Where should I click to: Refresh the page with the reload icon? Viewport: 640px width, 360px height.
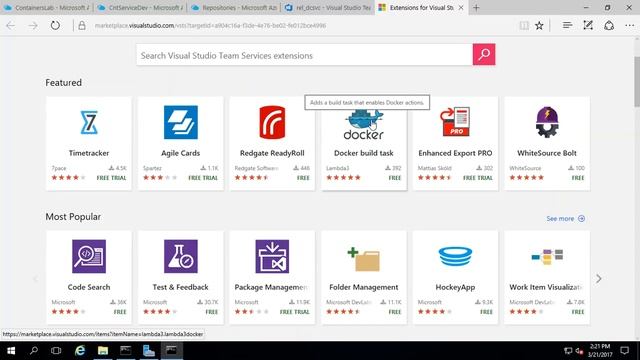(x=55, y=25)
